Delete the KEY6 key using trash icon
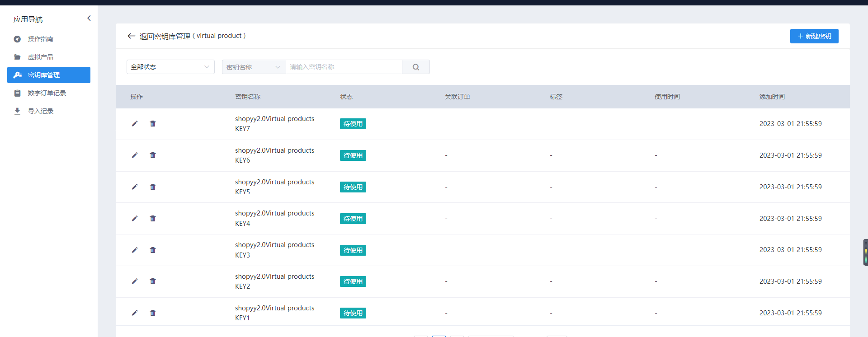The width and height of the screenshot is (868, 337). tap(153, 155)
